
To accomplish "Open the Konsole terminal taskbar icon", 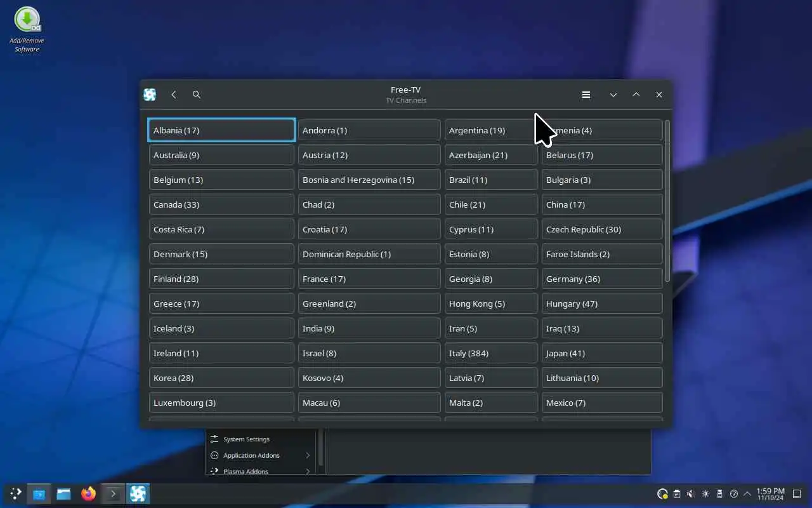I will click(x=113, y=493).
